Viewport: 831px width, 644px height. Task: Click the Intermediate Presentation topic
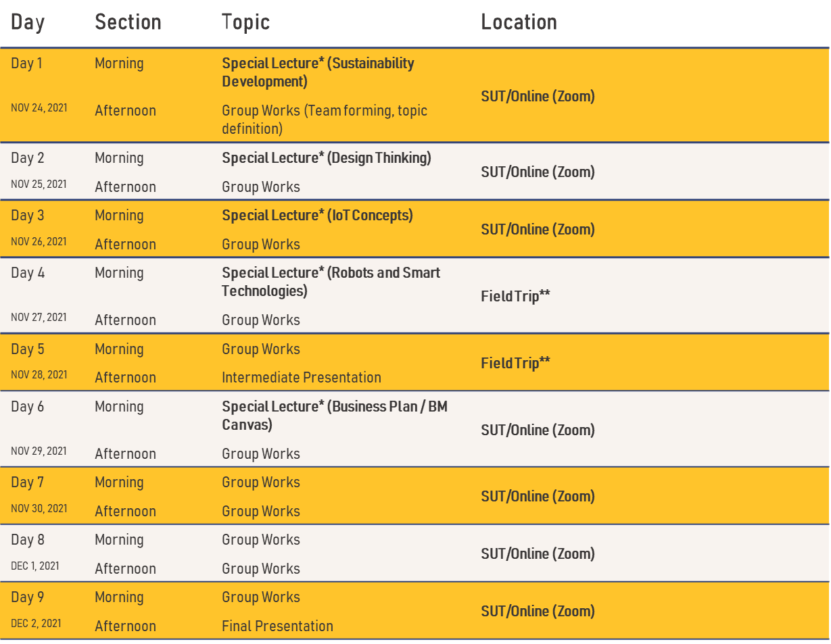(x=301, y=378)
